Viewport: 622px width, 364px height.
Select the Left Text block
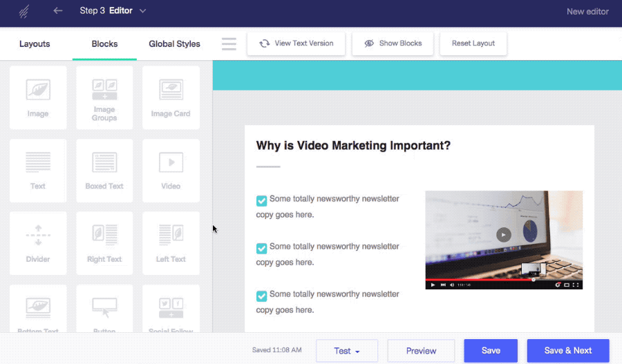point(171,243)
